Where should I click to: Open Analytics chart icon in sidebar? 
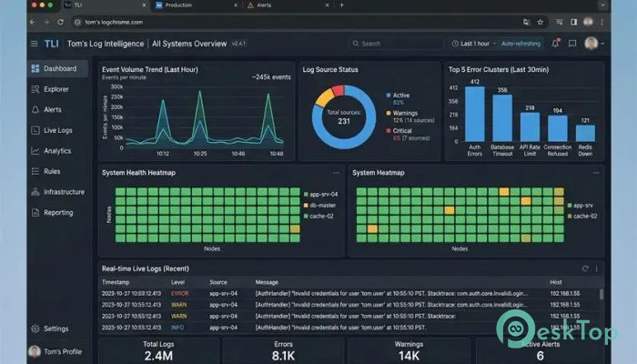pos(35,151)
